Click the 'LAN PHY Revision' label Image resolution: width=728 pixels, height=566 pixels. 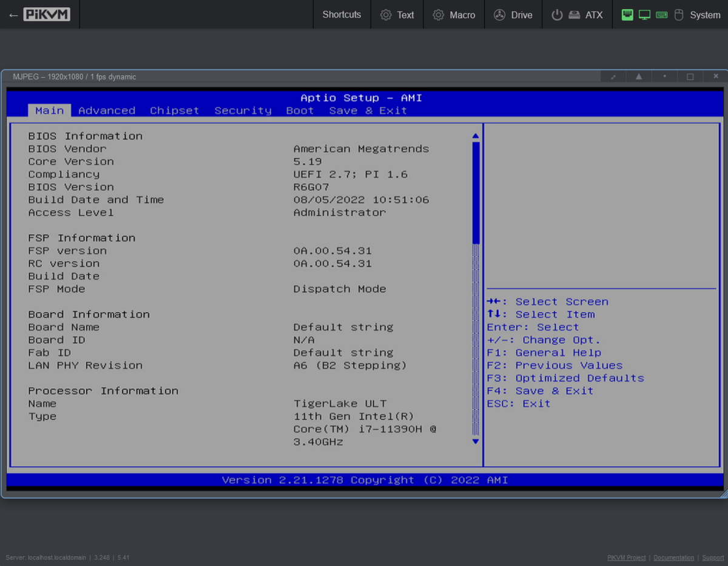pyautogui.click(x=86, y=365)
